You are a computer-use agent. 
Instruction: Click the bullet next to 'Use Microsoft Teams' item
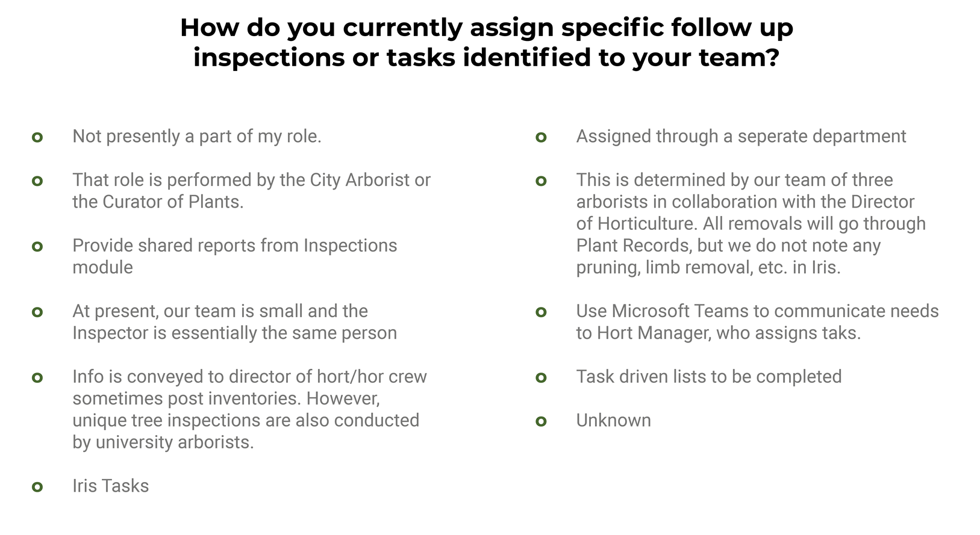coord(541,312)
